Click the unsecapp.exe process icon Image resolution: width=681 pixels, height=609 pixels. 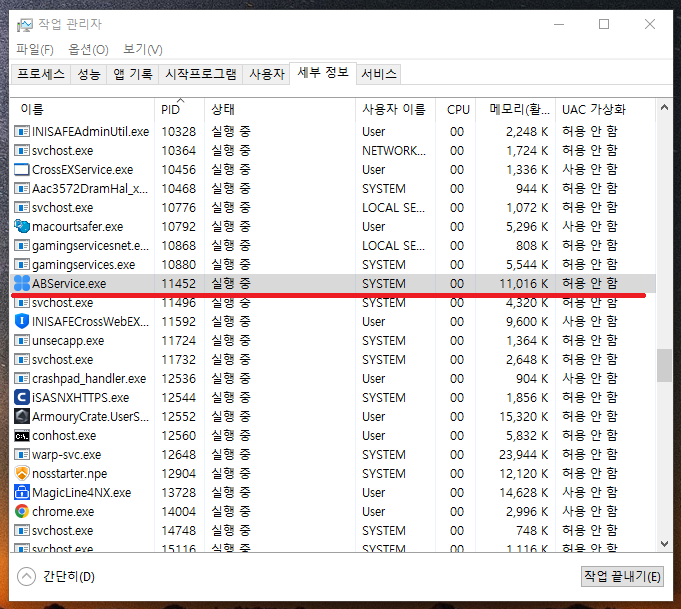pyautogui.click(x=22, y=341)
